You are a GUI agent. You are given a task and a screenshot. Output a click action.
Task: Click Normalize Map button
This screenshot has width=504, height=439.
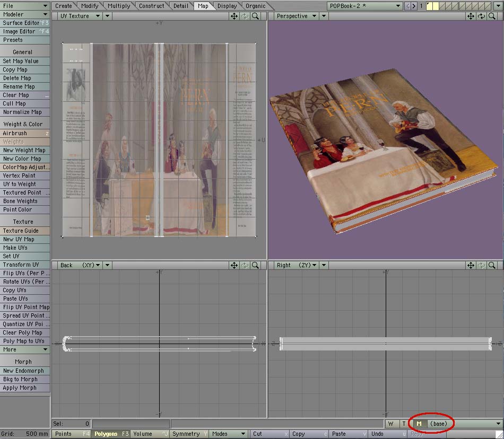pos(25,112)
